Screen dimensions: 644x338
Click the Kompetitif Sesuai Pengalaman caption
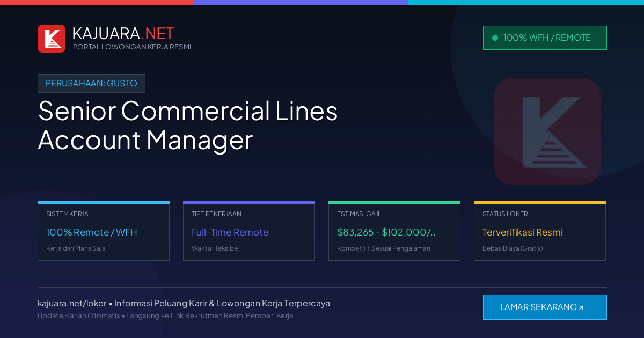tap(384, 248)
